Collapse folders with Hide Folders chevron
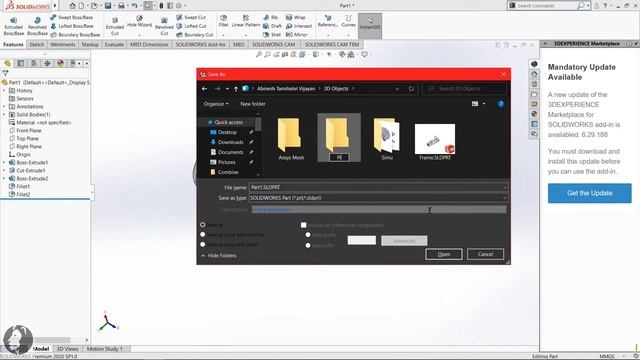The image size is (640, 360). 203,256
